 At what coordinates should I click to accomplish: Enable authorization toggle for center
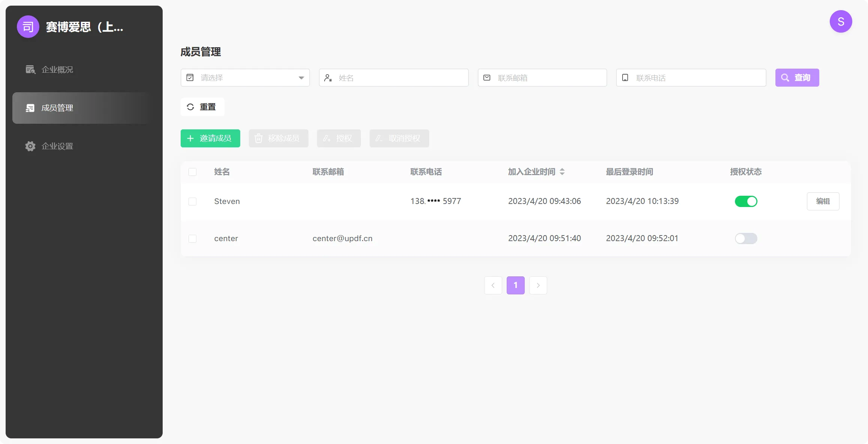point(746,238)
